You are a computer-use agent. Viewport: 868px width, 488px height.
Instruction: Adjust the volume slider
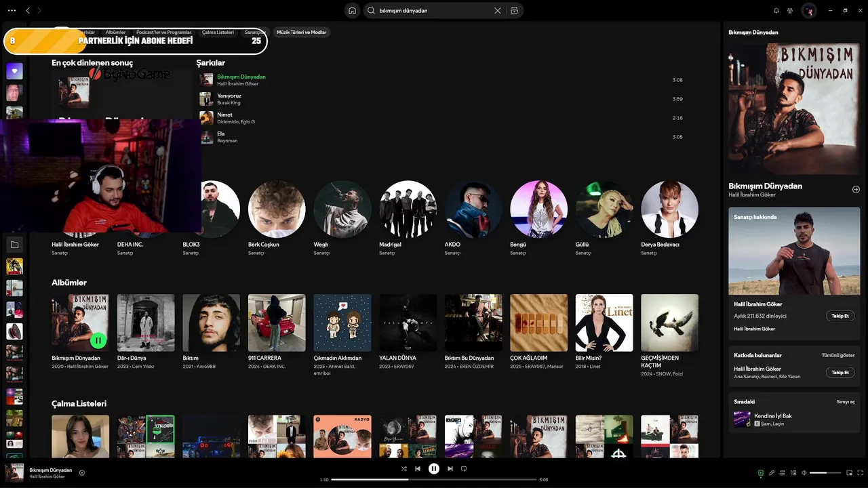(x=825, y=473)
